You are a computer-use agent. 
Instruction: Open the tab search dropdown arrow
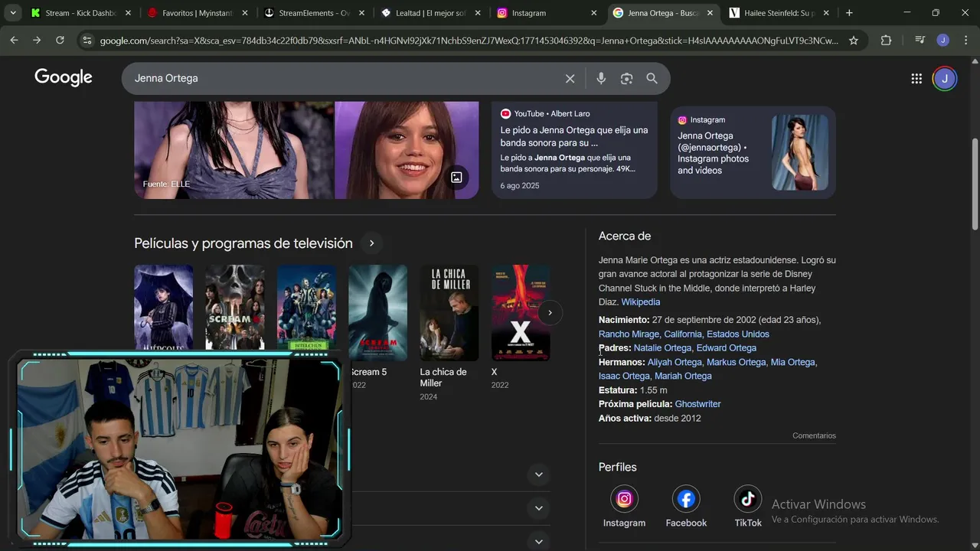coord(13,13)
